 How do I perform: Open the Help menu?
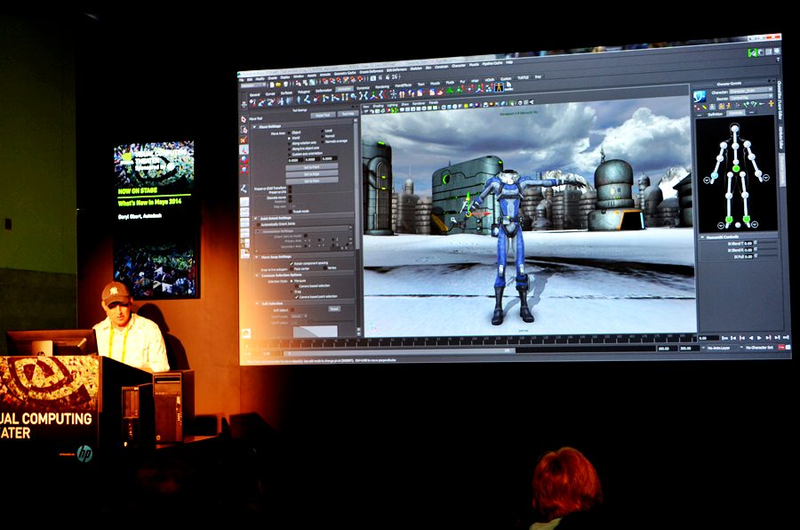point(509,62)
